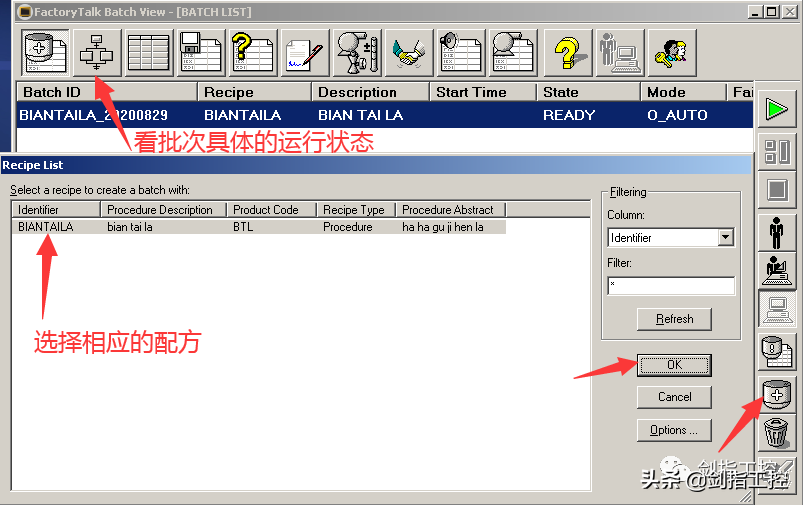Click the stop batch square button
This screenshot has width=803, height=505.
(x=777, y=190)
